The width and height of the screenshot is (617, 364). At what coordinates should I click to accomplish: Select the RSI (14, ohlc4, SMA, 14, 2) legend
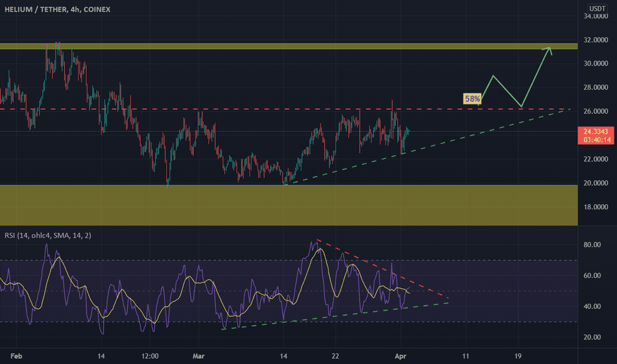coord(48,236)
